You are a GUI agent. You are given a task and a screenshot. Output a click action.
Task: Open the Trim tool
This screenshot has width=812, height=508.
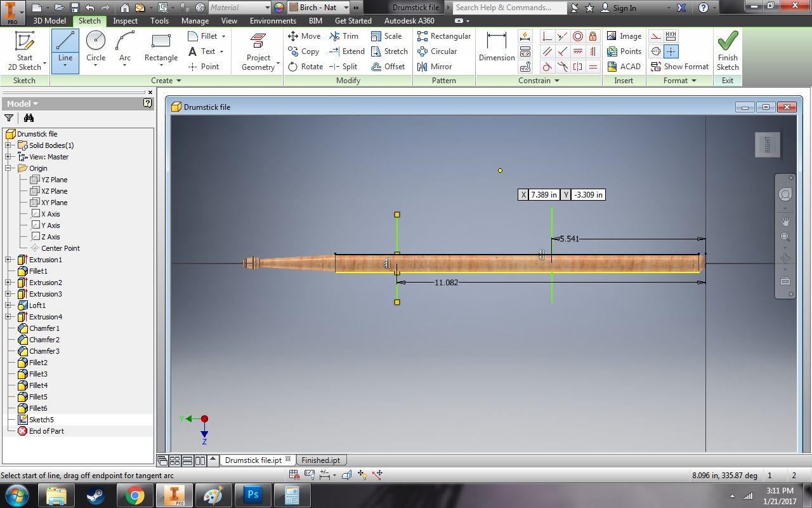click(344, 36)
